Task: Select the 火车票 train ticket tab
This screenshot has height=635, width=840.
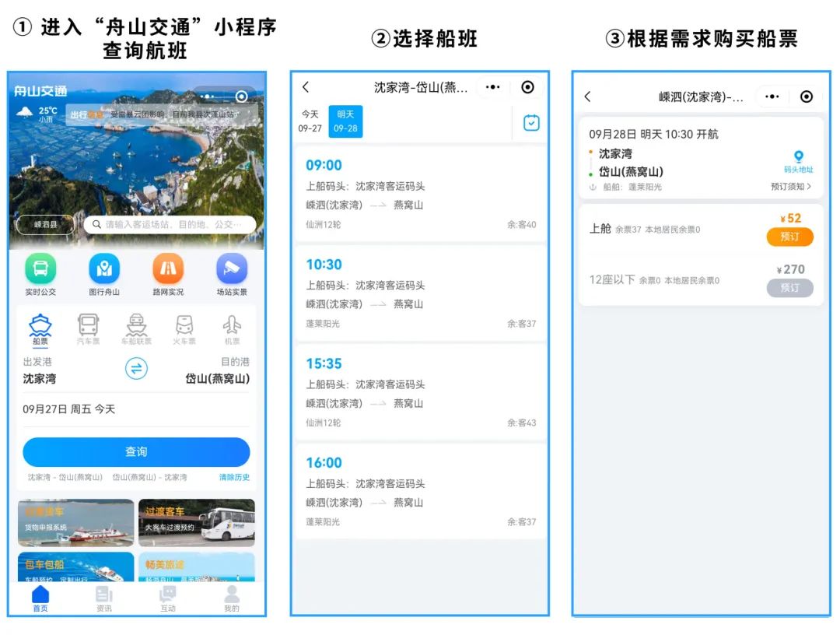Action: [x=184, y=328]
